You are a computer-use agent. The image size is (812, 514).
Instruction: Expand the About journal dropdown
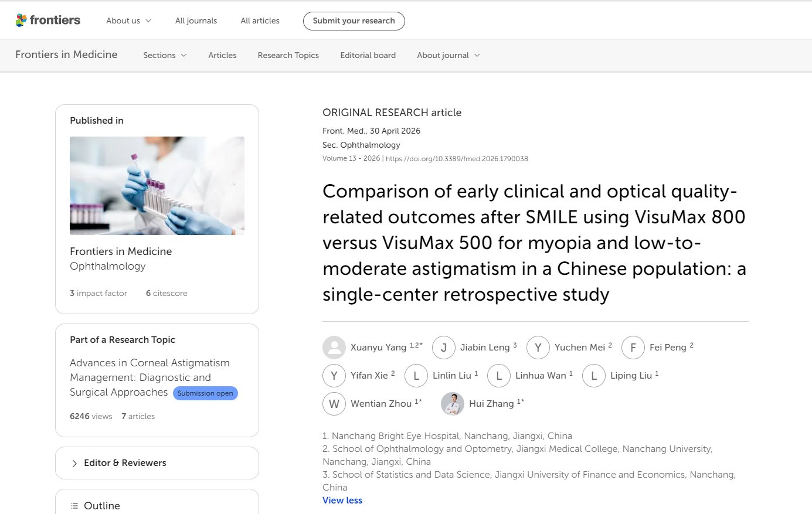click(449, 55)
